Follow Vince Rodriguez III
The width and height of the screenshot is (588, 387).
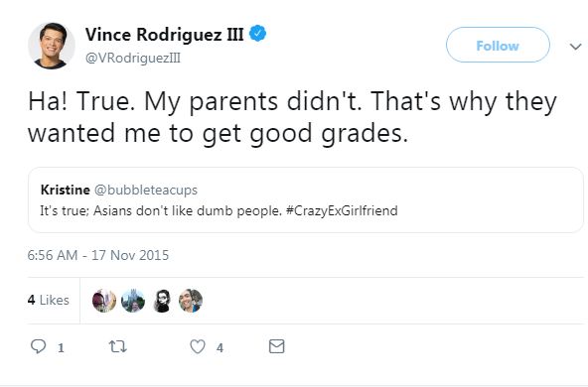coord(498,45)
